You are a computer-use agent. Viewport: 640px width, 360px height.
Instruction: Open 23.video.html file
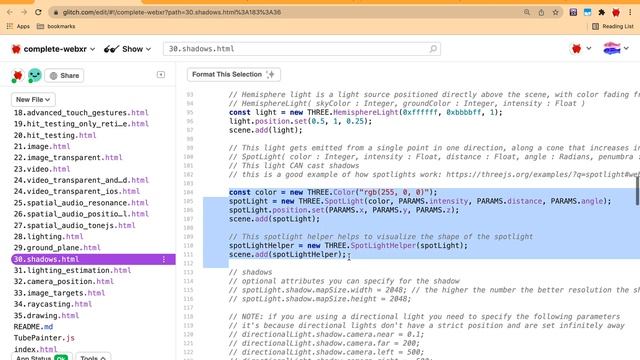click(x=42, y=169)
